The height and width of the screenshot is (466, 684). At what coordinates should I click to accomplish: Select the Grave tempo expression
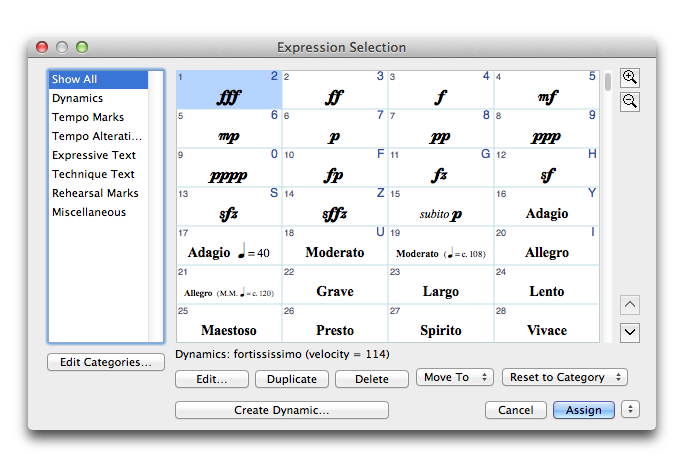(x=335, y=285)
